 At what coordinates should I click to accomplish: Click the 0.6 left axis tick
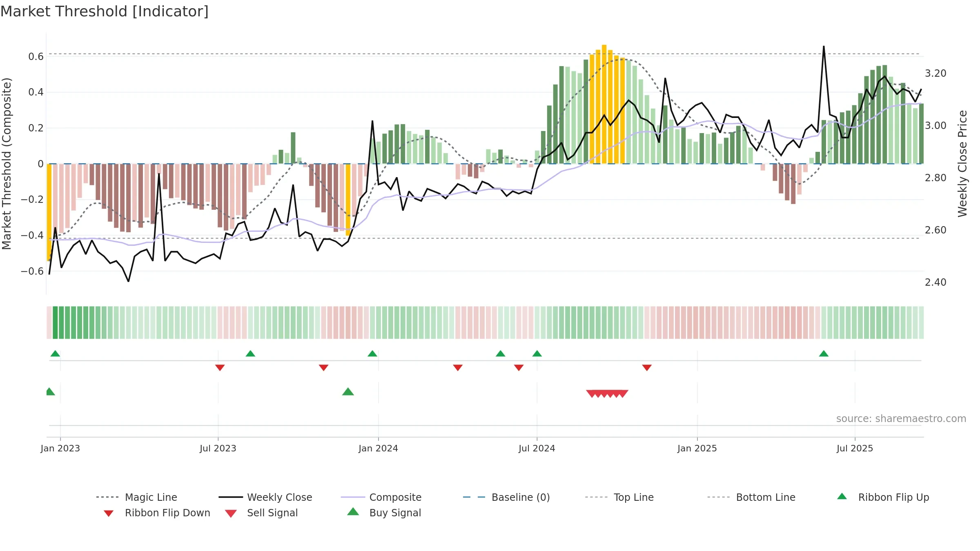tap(36, 56)
